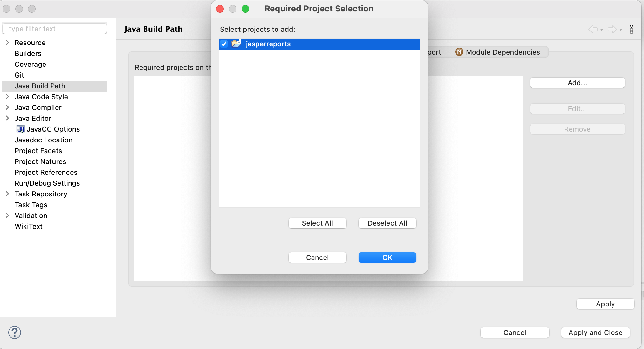Click the help icon bottom left

[14, 332]
